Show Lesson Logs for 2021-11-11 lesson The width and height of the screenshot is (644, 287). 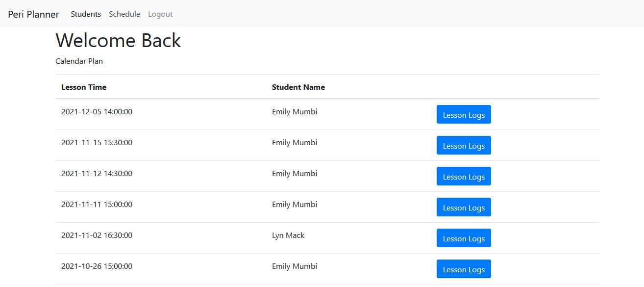[464, 208]
